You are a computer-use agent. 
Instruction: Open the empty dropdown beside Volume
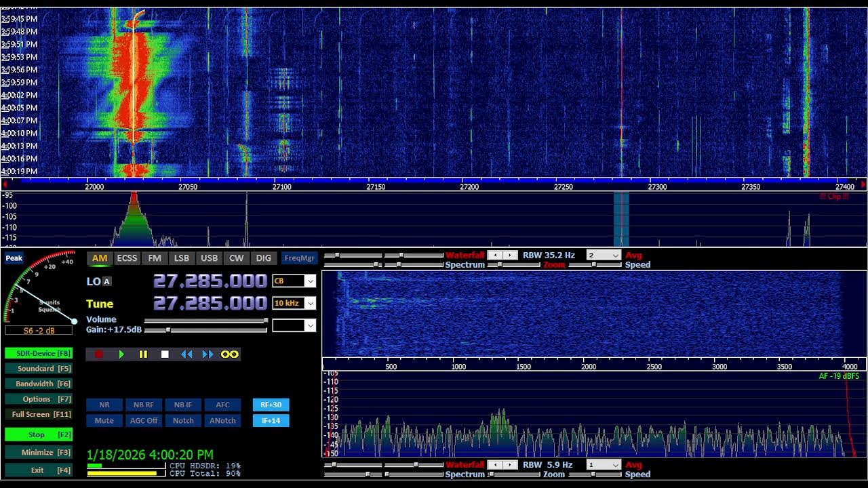tap(294, 326)
